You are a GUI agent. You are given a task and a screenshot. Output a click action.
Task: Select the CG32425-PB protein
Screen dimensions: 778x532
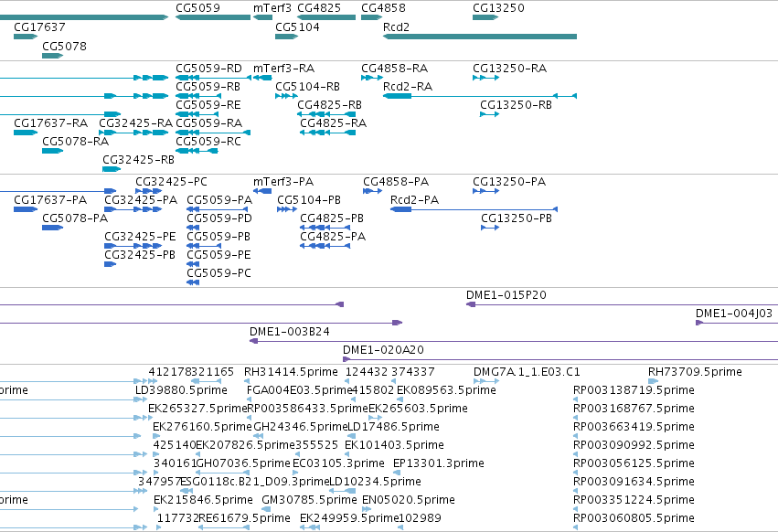click(x=110, y=264)
